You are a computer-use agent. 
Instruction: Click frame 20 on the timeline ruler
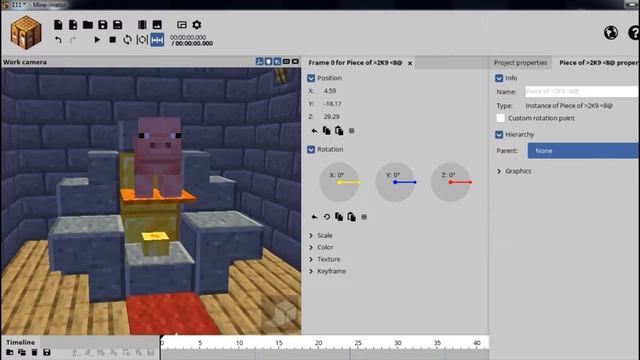[319, 343]
